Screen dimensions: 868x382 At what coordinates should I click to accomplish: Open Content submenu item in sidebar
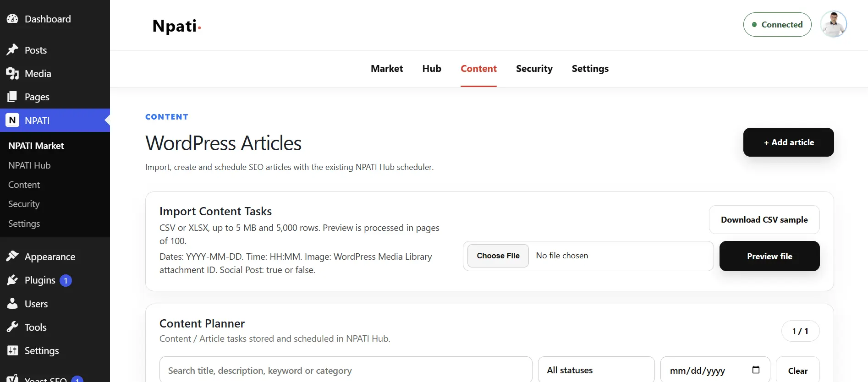coord(24,185)
